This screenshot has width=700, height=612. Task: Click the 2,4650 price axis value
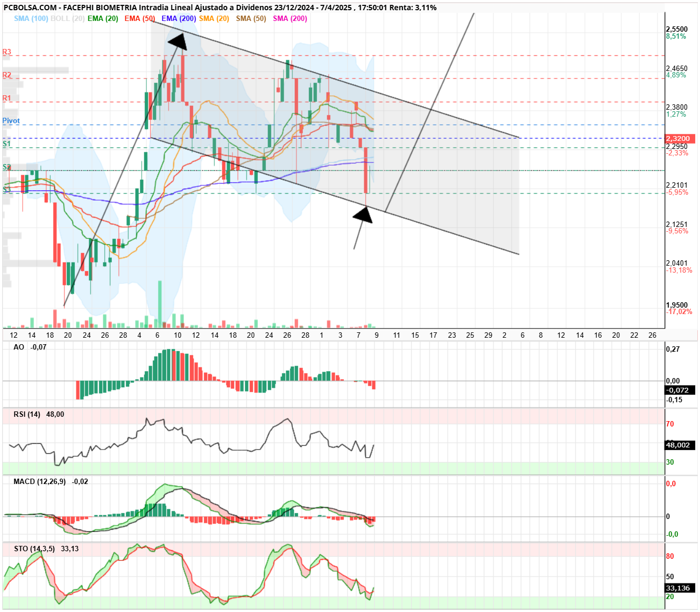coord(677,68)
